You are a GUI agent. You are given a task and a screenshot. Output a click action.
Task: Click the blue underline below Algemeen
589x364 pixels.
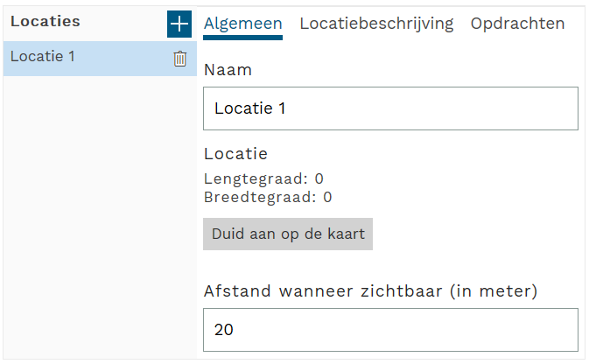click(242, 38)
